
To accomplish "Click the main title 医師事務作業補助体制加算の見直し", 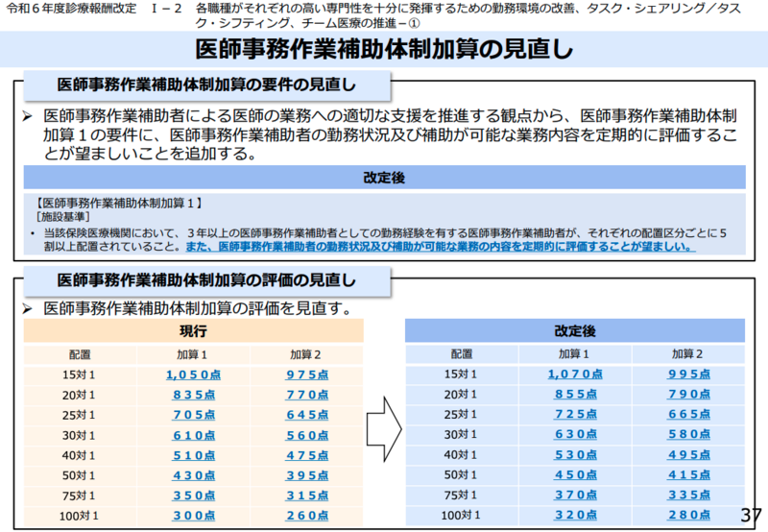I will point(384,49).
